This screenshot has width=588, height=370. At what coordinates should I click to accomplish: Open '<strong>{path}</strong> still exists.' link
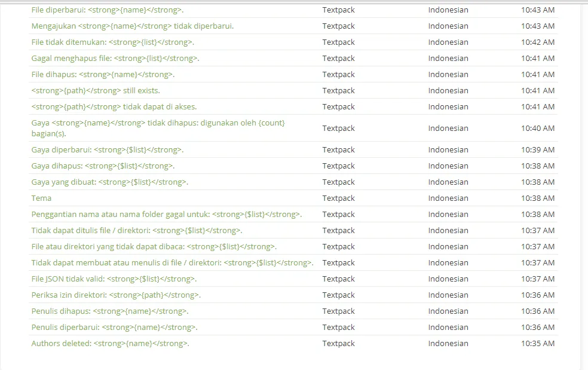pyautogui.click(x=96, y=91)
